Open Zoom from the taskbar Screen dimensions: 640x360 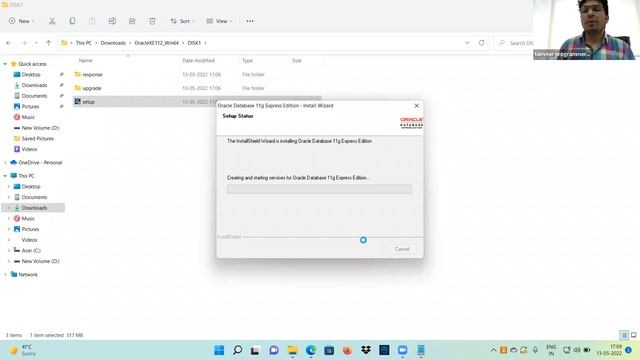click(402, 350)
